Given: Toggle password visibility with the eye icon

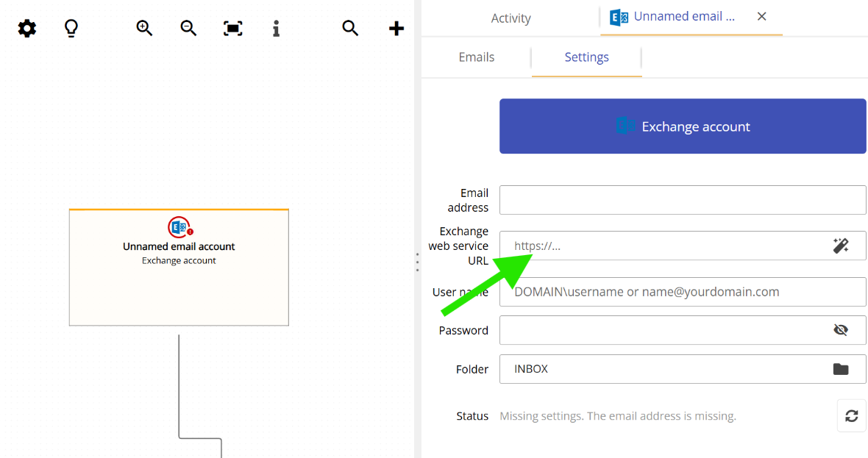Looking at the screenshot, I should [x=841, y=329].
